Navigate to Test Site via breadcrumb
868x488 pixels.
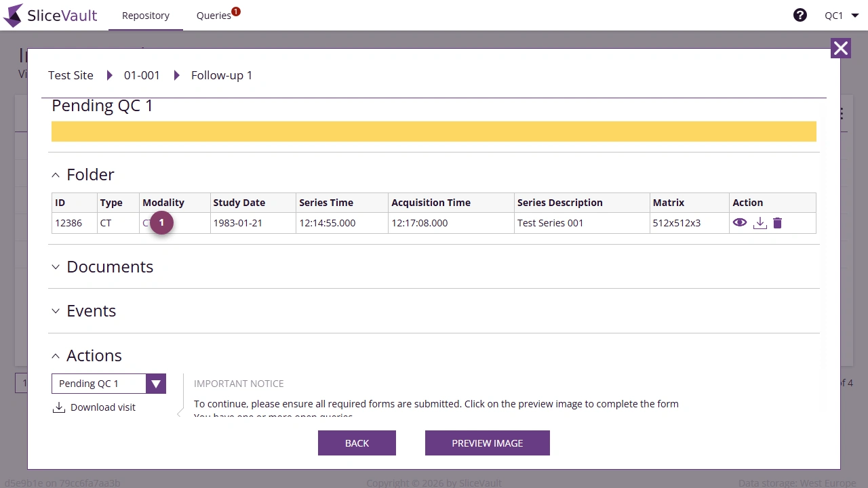coord(70,75)
